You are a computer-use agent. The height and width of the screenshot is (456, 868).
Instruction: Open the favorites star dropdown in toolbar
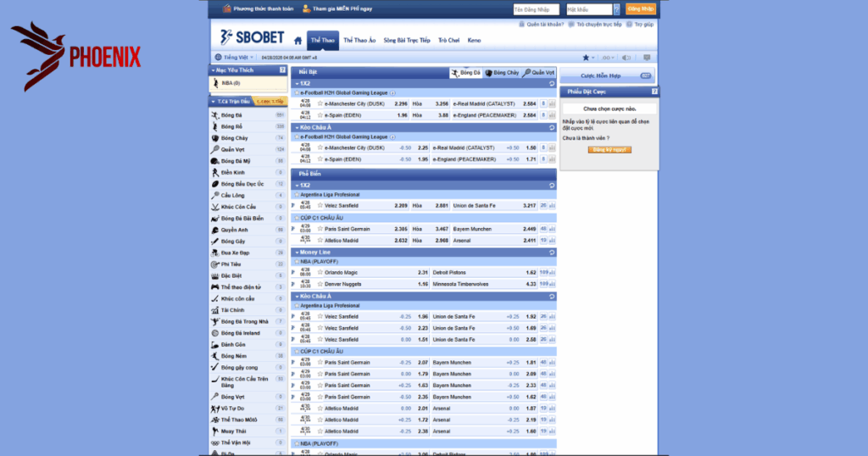588,58
